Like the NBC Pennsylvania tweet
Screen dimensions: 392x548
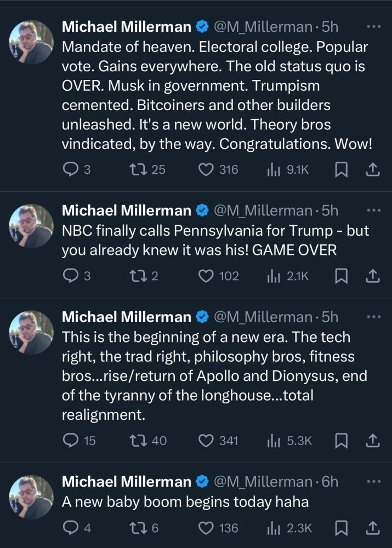click(x=206, y=276)
